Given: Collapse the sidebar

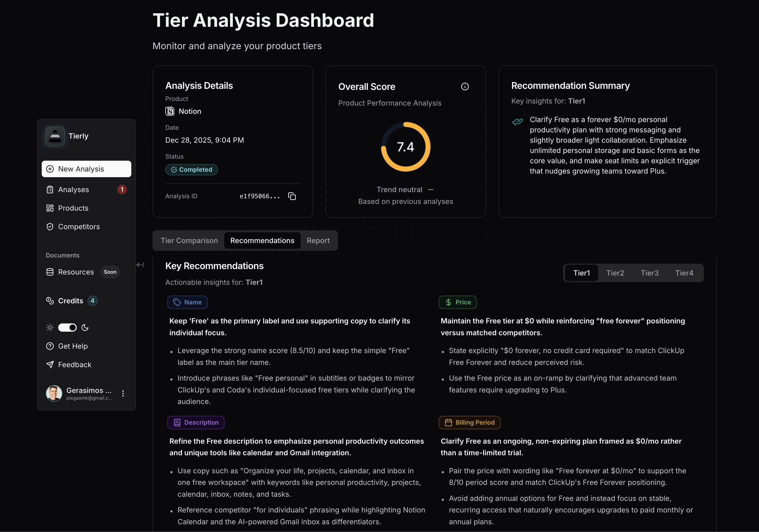Looking at the screenshot, I should 140,264.
